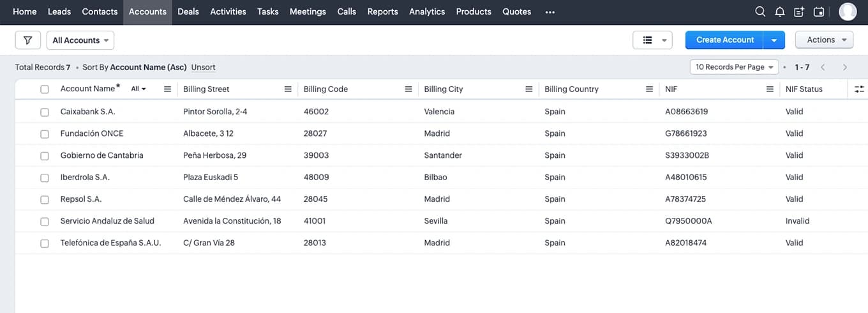Viewport: 868px width, 313px height.
Task: Open the Meetings tab
Action: [308, 11]
